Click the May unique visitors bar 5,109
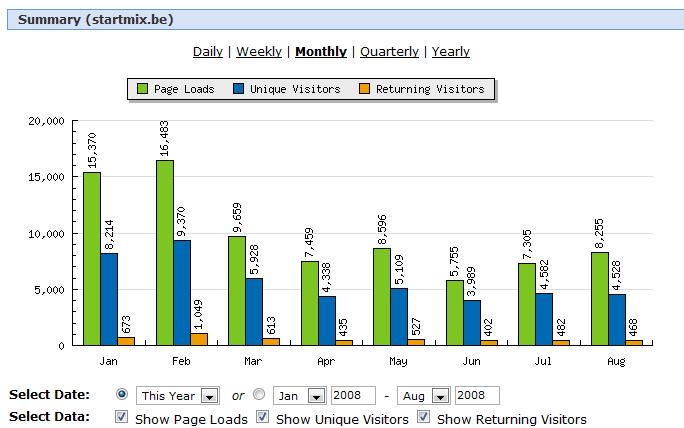Image resolution: width=684 pixels, height=428 pixels. (x=399, y=317)
